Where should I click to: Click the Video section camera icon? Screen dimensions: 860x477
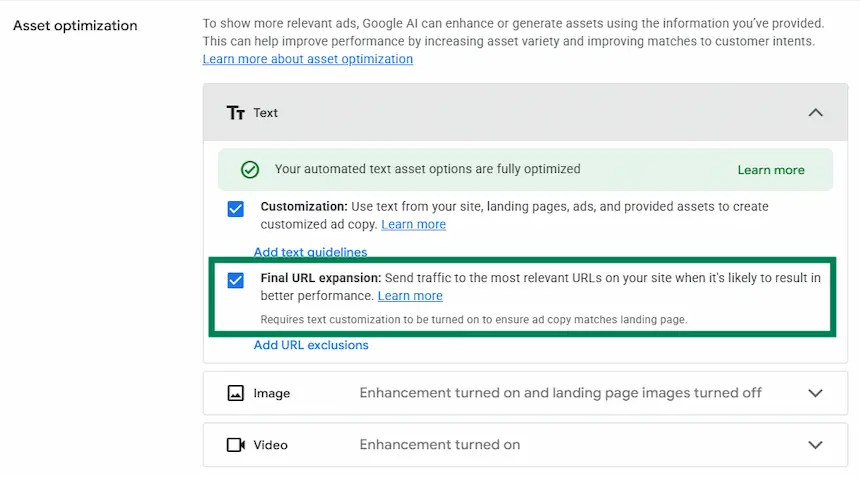(236, 445)
